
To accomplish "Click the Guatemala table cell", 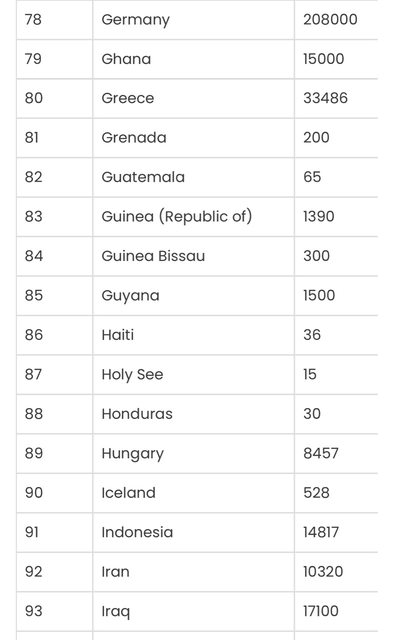I will tap(193, 177).
